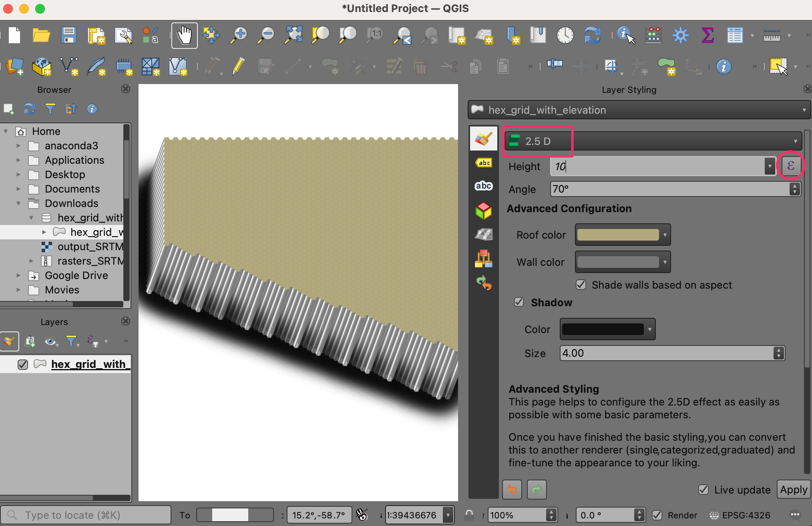812x526 pixels.
Task: Disable the Shadow checkbox
Action: [519, 302]
